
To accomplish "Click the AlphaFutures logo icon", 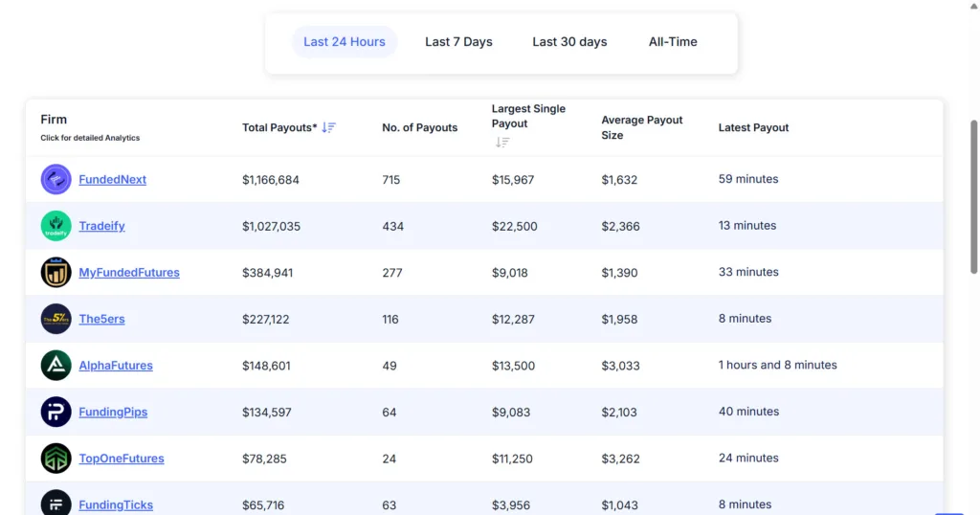I will coord(56,366).
